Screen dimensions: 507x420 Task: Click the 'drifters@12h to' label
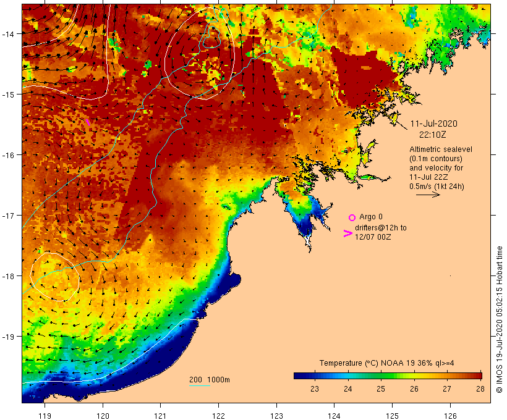point(381,228)
